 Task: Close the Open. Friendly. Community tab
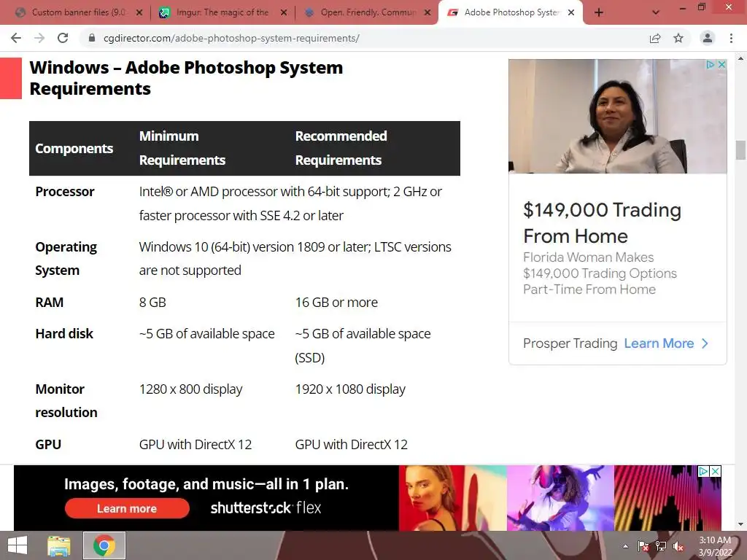click(x=427, y=12)
